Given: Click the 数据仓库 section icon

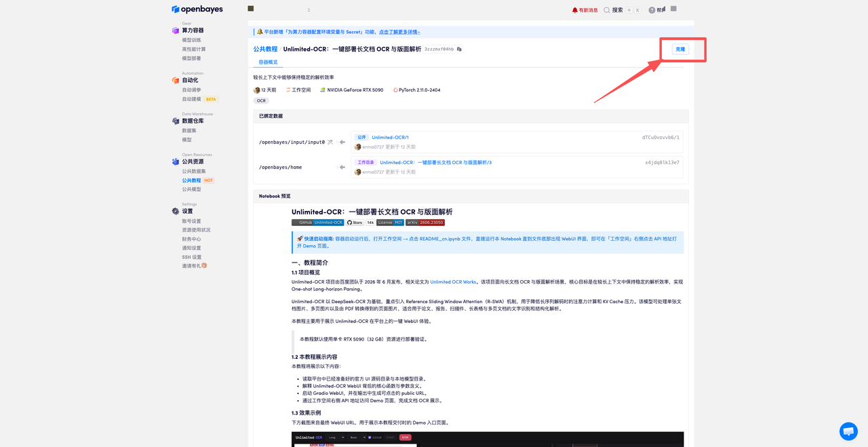Looking at the screenshot, I should click(x=176, y=121).
